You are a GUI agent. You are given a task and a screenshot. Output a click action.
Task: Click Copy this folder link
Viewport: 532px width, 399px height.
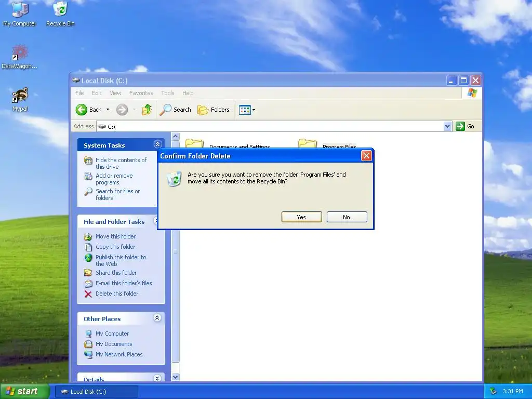click(115, 247)
